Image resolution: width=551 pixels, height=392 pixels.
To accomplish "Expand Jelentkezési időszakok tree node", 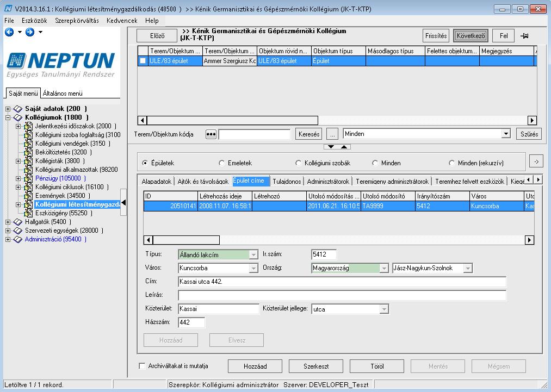I will 18,126.
